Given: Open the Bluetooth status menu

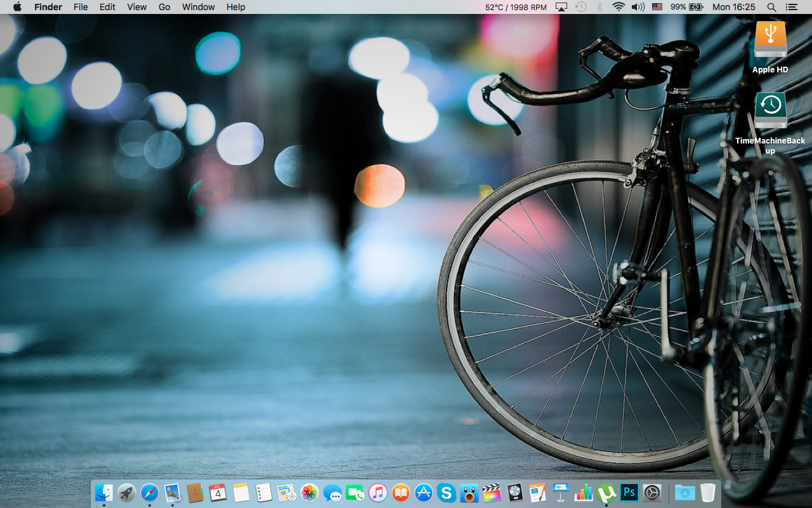Looking at the screenshot, I should pyautogui.click(x=599, y=7).
